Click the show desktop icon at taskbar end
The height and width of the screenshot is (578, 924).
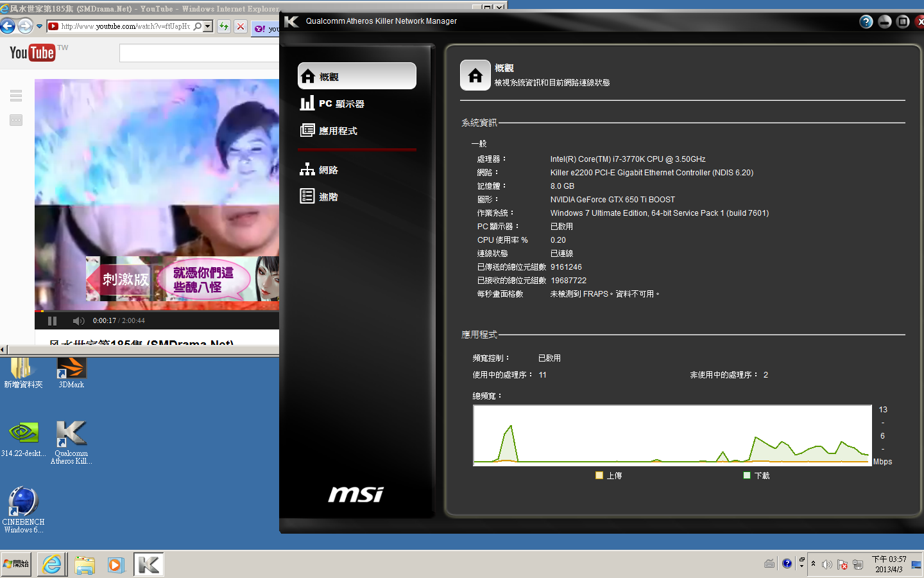916,565
